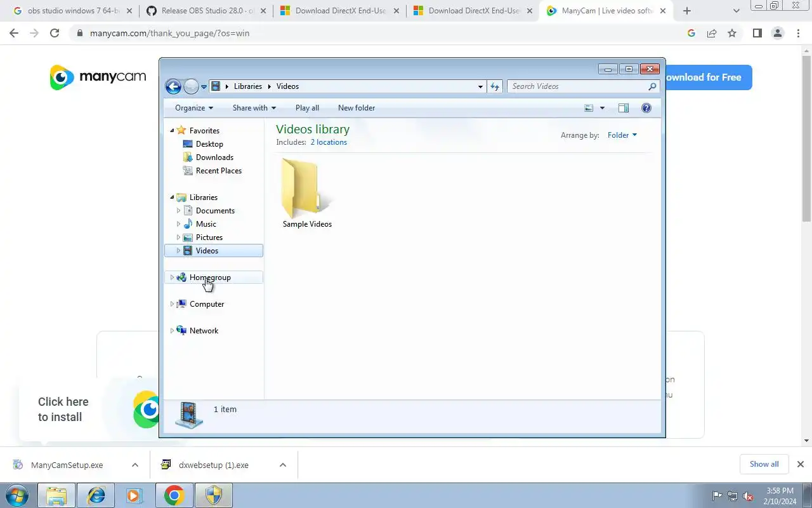Open the recent locations dropdown arrow

click(x=204, y=87)
